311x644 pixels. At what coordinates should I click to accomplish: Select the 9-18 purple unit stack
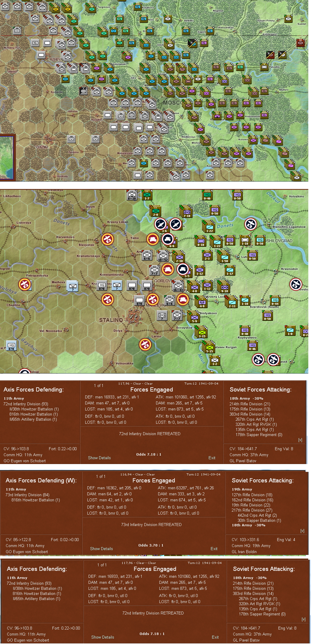tap(224, 287)
